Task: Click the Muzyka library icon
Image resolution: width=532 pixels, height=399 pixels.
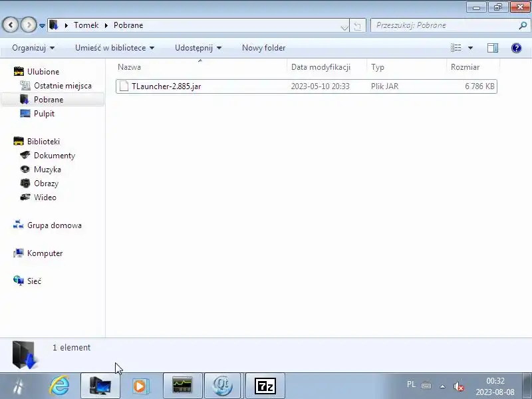Action: (25, 169)
